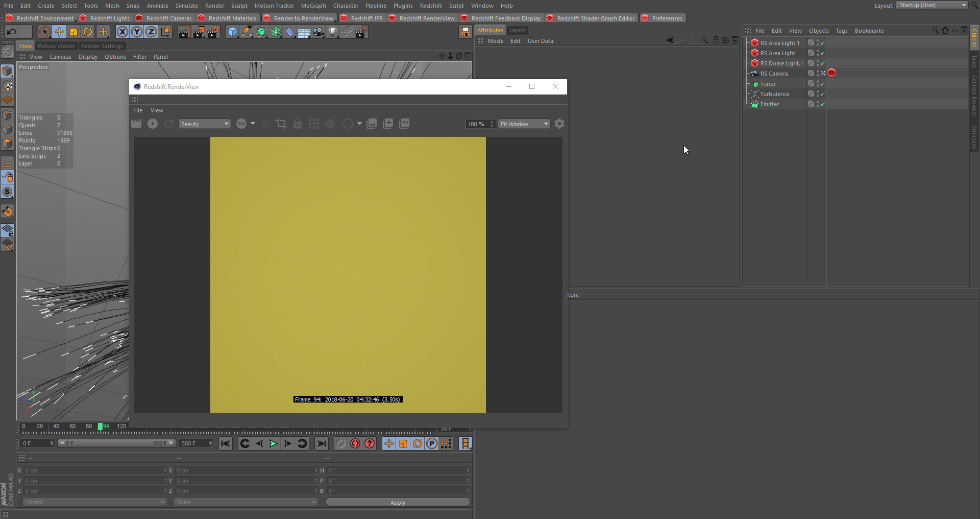This screenshot has width=980, height=519.
Task: Open Beauty AOV dropdown in RenderView
Action: click(x=205, y=124)
